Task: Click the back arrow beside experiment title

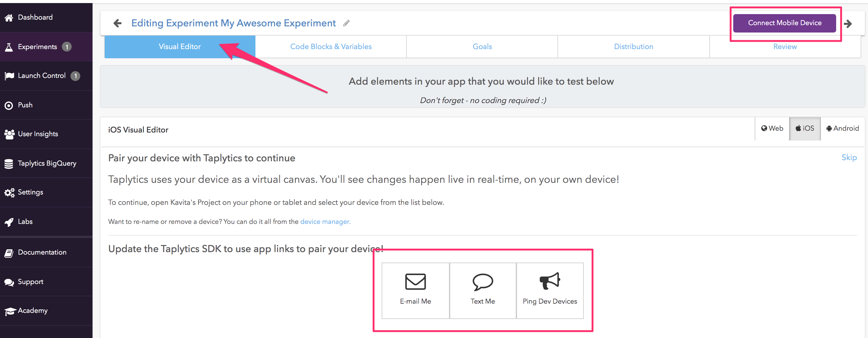Action: point(117,23)
